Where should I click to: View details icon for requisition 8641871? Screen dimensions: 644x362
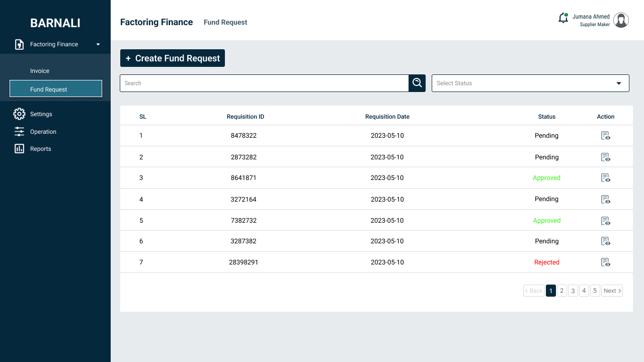tap(606, 178)
